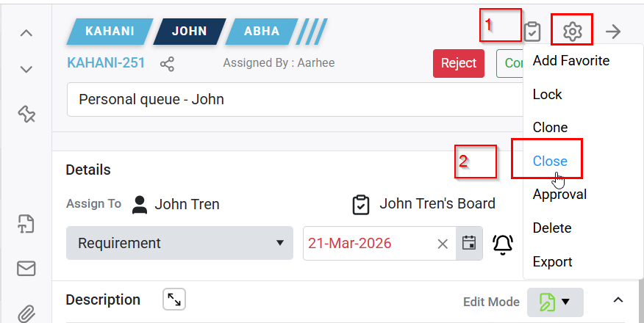Expand the description to full screen
644x323 pixels.
[173, 300]
